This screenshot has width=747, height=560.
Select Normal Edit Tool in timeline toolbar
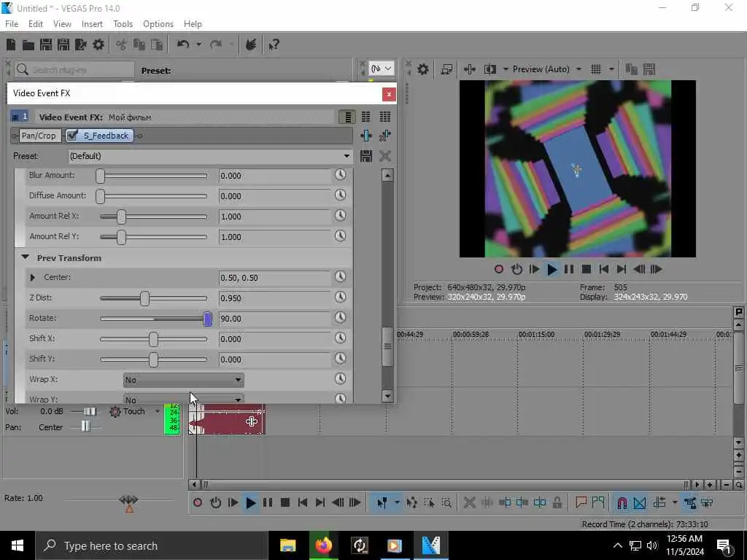[382, 502]
